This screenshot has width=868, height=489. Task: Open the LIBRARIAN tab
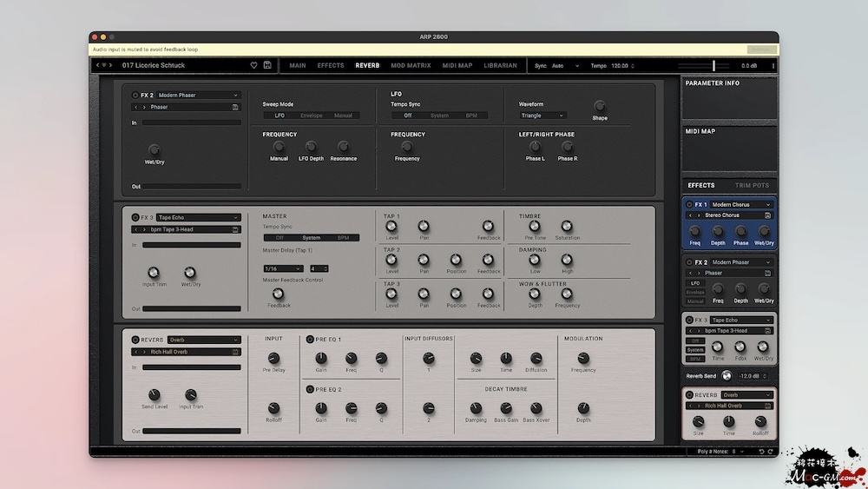(x=501, y=65)
